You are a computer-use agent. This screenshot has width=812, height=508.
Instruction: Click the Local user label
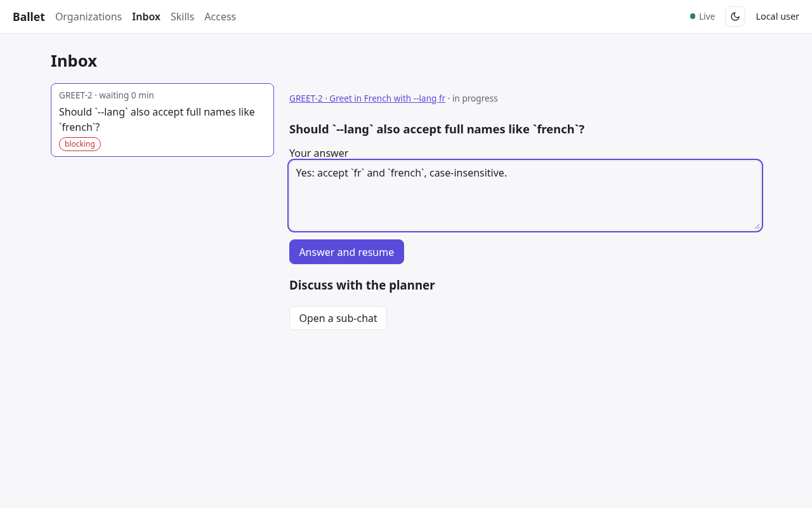[777, 17]
